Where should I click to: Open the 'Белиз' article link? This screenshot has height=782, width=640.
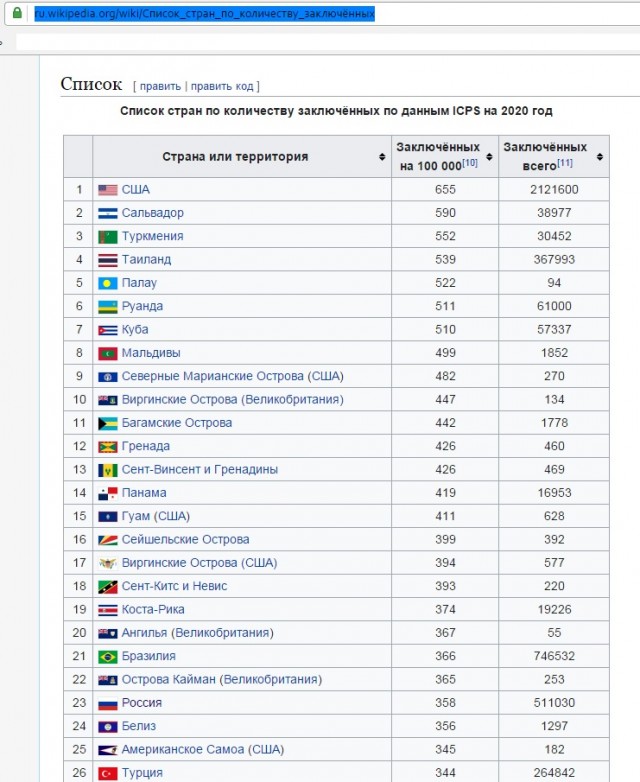tap(139, 727)
